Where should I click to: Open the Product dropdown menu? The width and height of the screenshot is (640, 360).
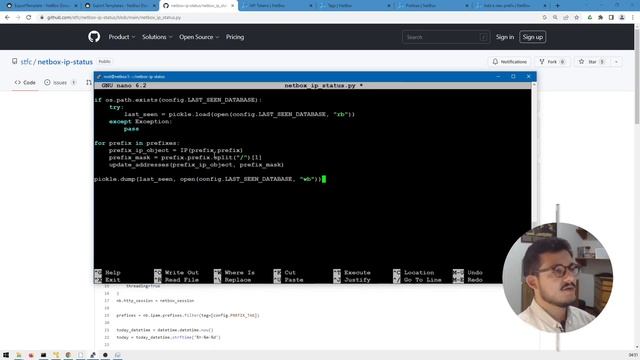[x=122, y=37]
